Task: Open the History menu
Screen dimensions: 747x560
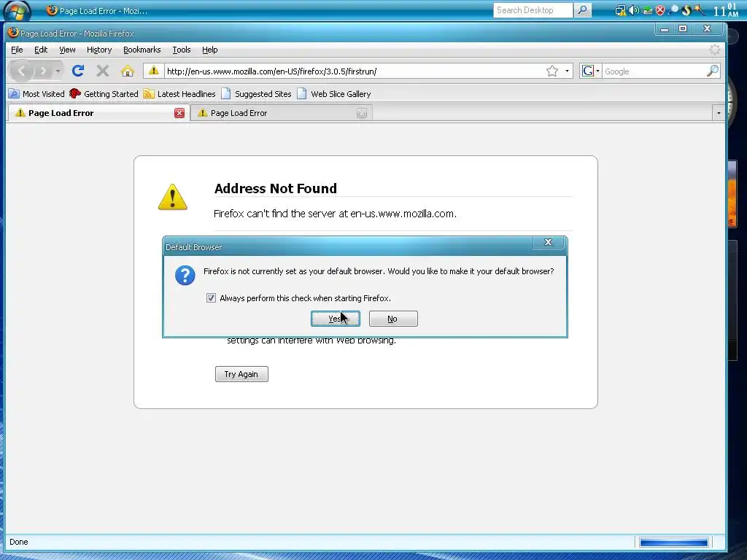Action: (x=99, y=50)
